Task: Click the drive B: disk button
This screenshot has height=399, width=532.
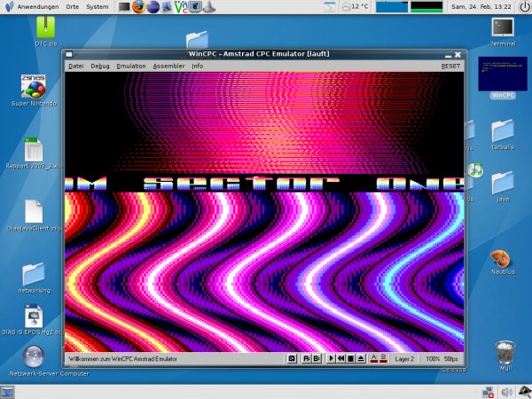Action: click(317, 358)
